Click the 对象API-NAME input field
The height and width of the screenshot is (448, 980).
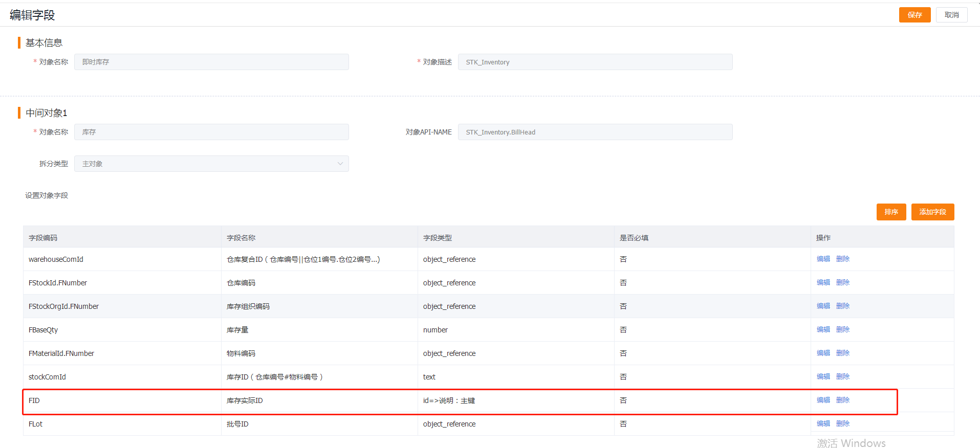click(595, 132)
